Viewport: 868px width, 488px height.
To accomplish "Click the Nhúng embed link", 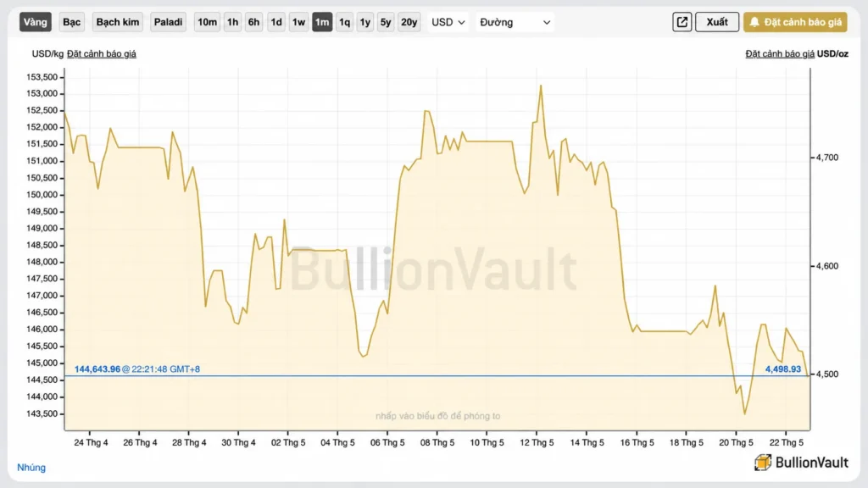I will click(x=31, y=468).
